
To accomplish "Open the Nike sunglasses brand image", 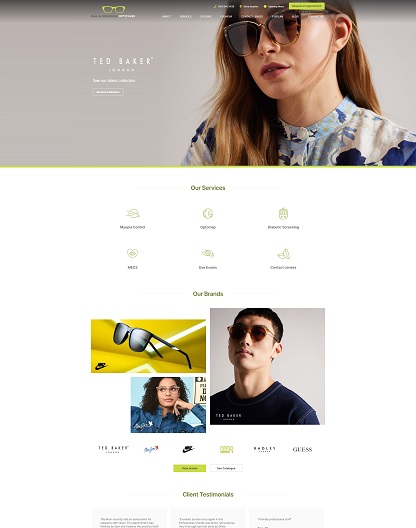I will point(148,346).
